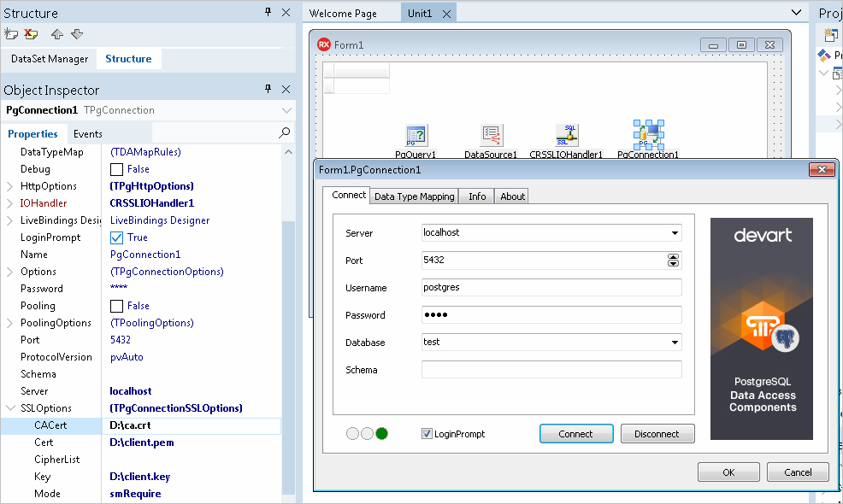Click the empty Schema input field
This screenshot has width=843, height=504.
tap(551, 370)
